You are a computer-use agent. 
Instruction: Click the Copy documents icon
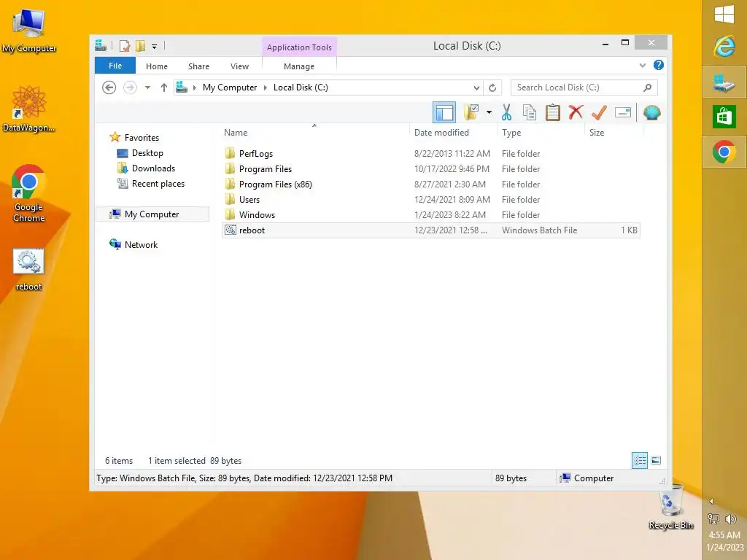[530, 113]
